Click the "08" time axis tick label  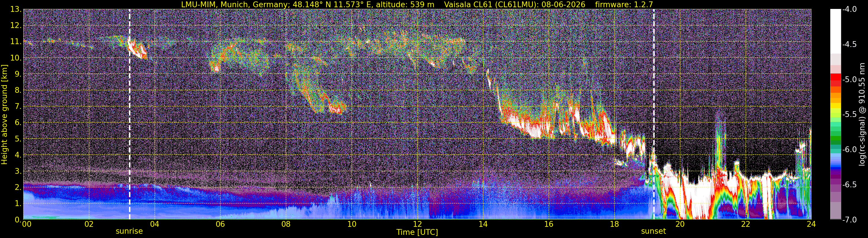pyautogui.click(x=286, y=224)
